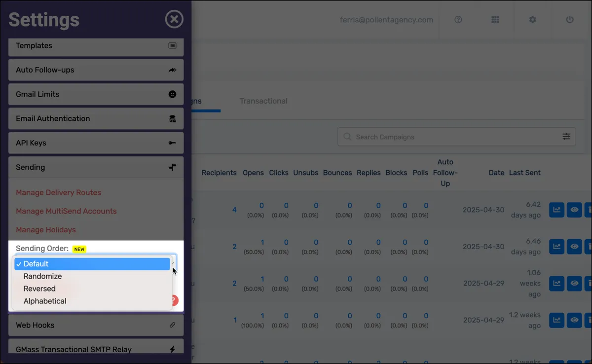This screenshot has height=364, width=592.
Task: Close the Settings panel with the X icon
Action: [x=174, y=20]
